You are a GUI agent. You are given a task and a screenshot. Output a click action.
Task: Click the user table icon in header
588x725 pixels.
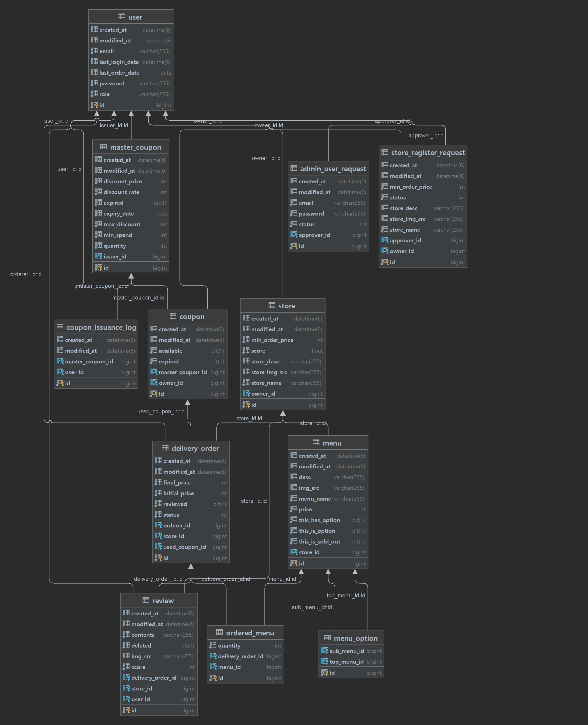[122, 17]
